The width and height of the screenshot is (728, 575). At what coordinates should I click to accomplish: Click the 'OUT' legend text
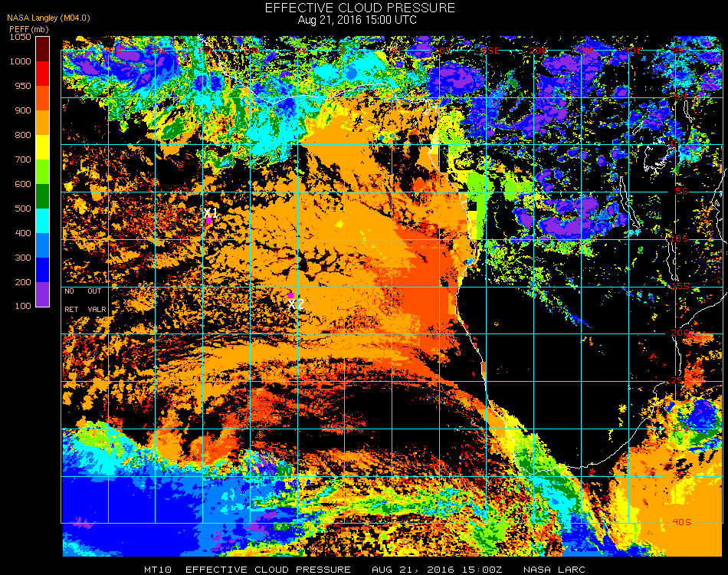point(95,291)
